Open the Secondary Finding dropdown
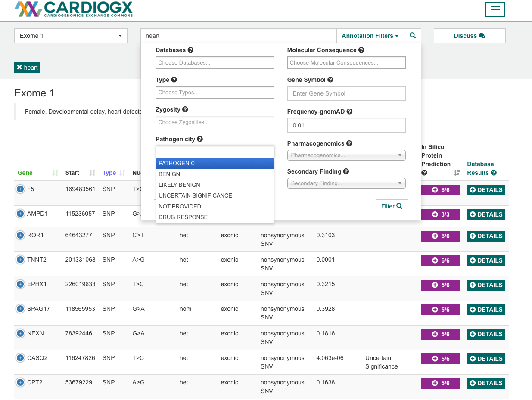 pos(346,183)
